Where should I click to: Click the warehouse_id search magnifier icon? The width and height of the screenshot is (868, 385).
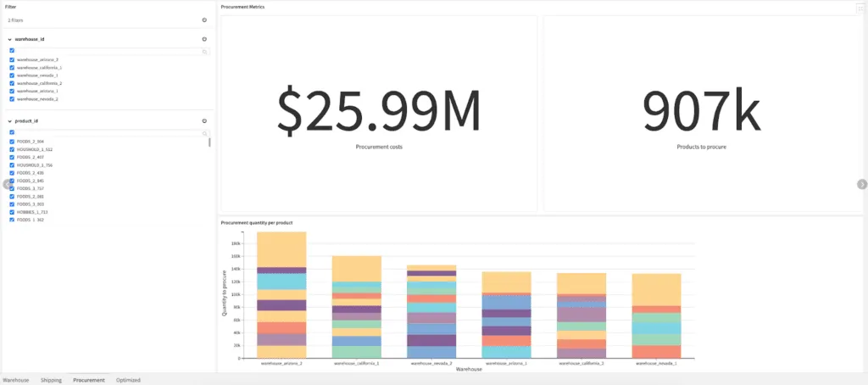tap(204, 52)
